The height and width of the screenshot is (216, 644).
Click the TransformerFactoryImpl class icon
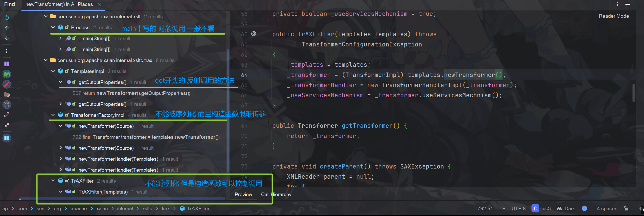tap(61, 115)
